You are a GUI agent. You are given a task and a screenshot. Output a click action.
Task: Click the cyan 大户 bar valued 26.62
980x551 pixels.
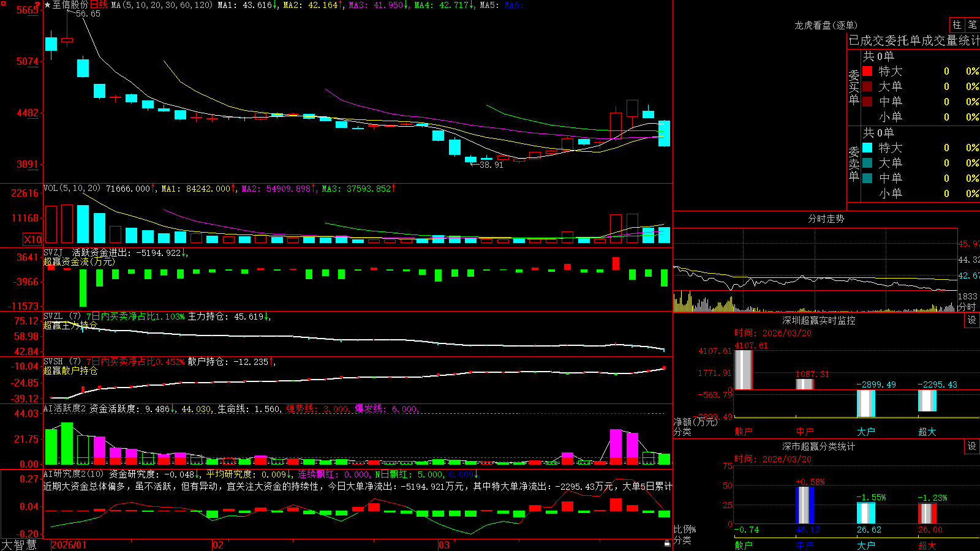tap(865, 513)
